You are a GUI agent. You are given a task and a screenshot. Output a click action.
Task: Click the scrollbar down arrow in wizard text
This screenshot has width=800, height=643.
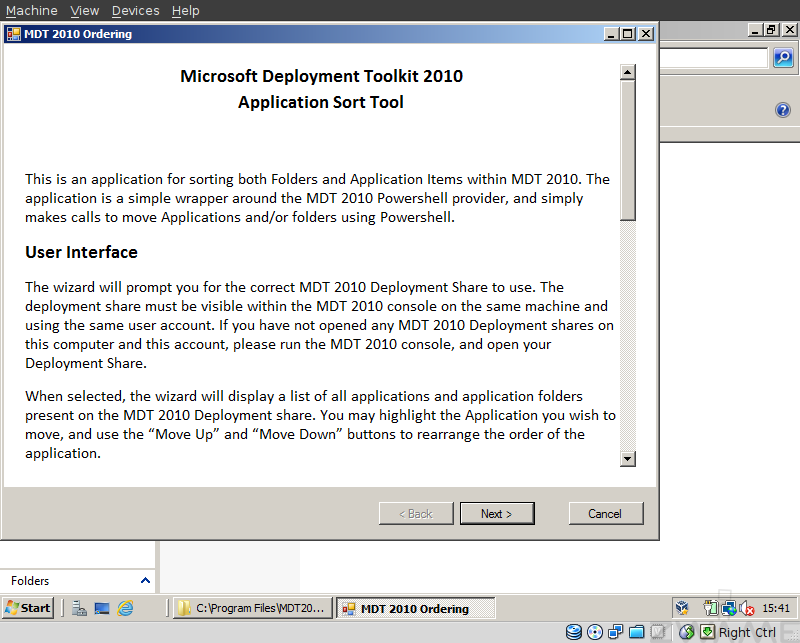[x=628, y=459]
